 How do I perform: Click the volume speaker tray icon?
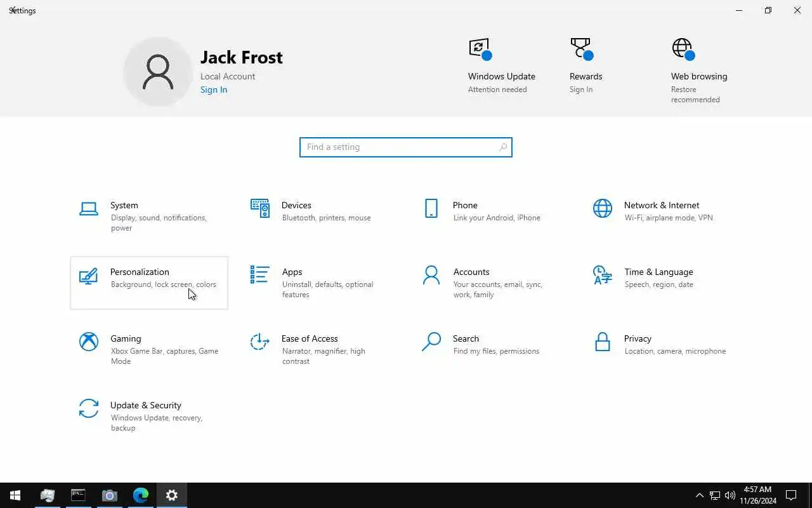pyautogui.click(x=730, y=495)
